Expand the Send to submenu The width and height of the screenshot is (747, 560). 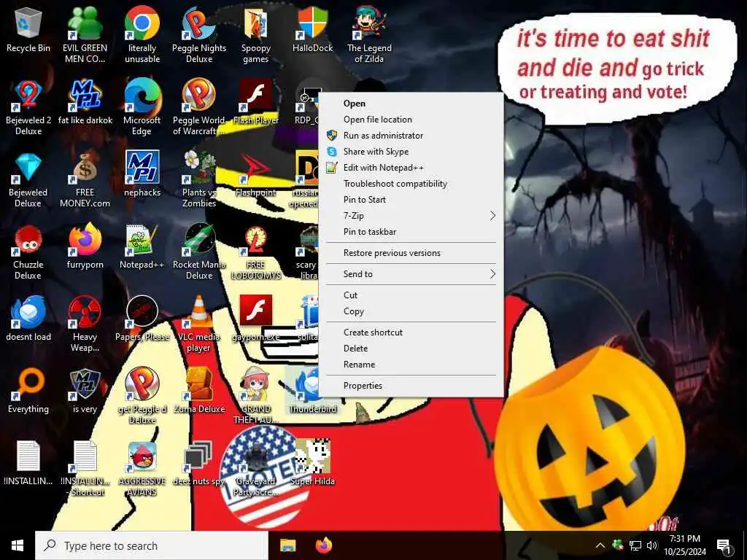click(x=411, y=274)
